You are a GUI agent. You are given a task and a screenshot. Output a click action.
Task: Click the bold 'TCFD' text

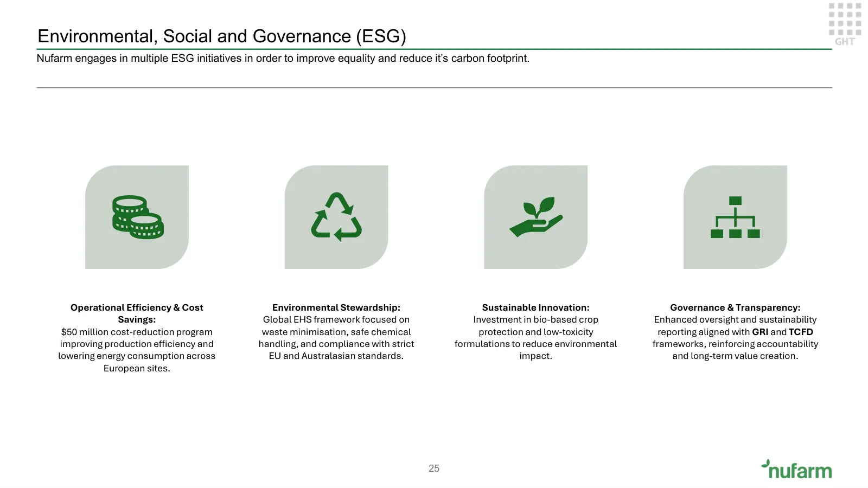pyautogui.click(x=801, y=332)
